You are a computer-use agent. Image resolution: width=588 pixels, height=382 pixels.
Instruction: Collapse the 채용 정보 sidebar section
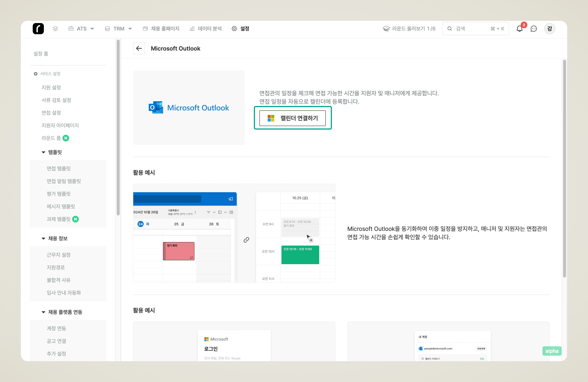(43, 238)
